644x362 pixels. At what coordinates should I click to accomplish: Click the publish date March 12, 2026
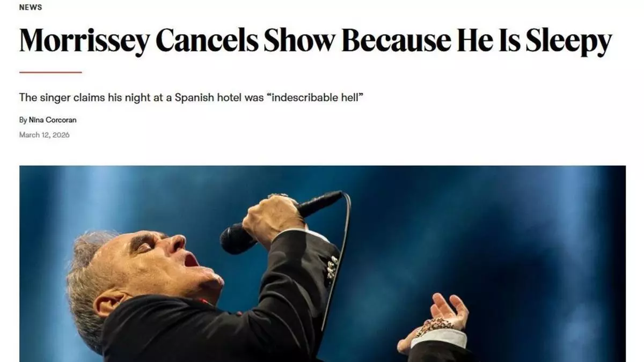click(x=44, y=135)
